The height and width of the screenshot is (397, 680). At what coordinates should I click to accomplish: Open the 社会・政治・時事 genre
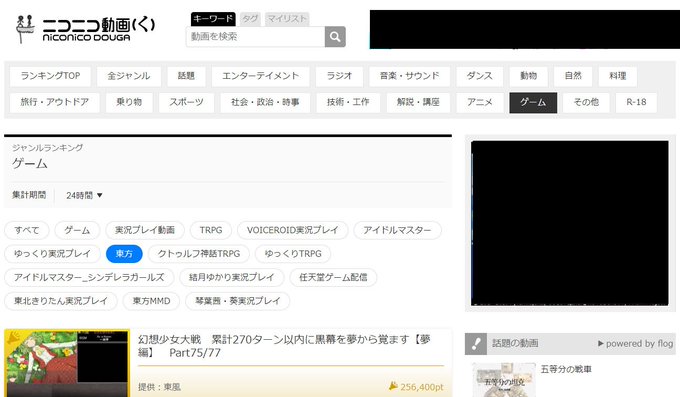265,102
